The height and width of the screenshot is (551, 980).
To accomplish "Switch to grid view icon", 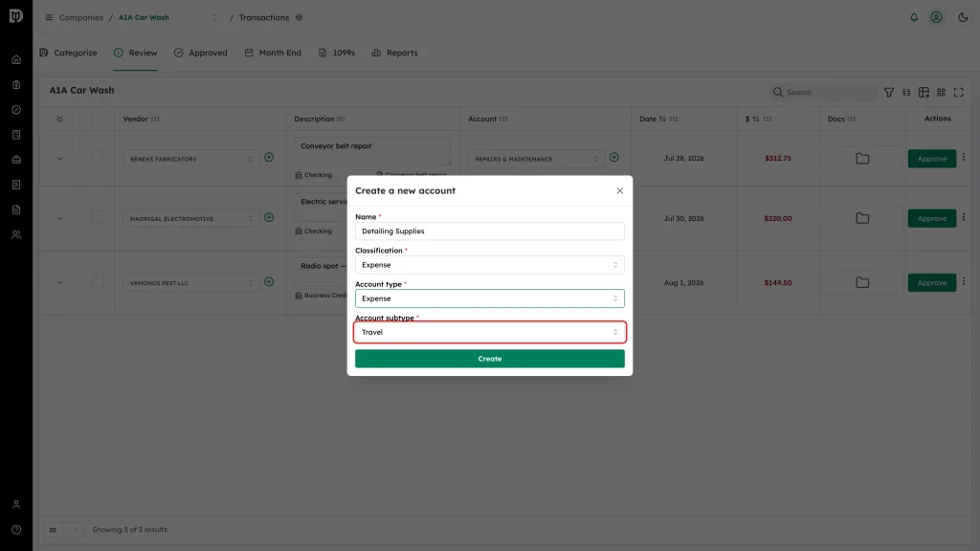I will tap(941, 93).
